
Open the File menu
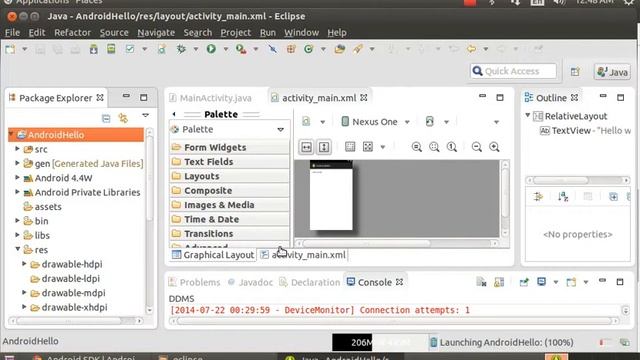[x=12, y=33]
